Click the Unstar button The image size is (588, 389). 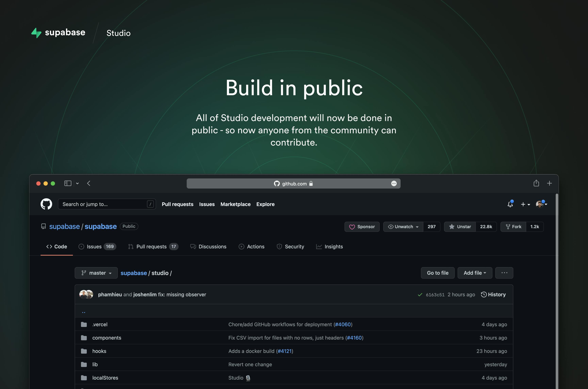460,227
